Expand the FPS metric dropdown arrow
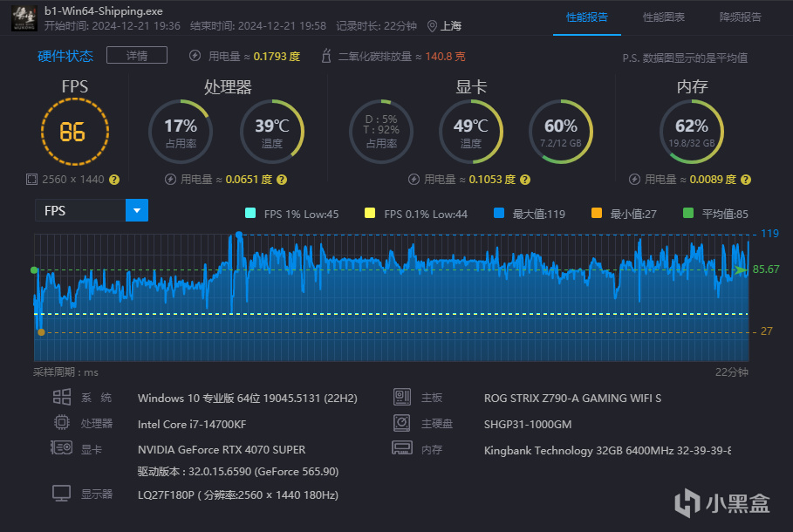The width and height of the screenshot is (793, 532). [137, 210]
